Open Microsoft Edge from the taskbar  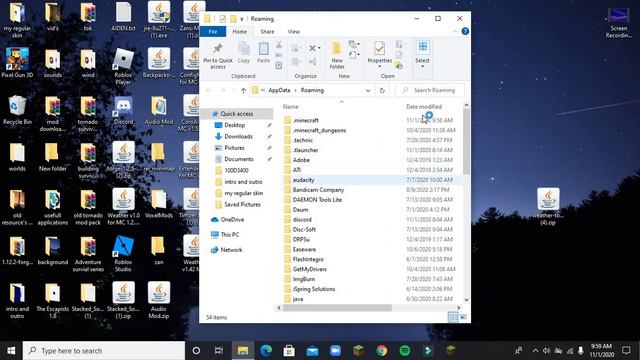pos(266,351)
